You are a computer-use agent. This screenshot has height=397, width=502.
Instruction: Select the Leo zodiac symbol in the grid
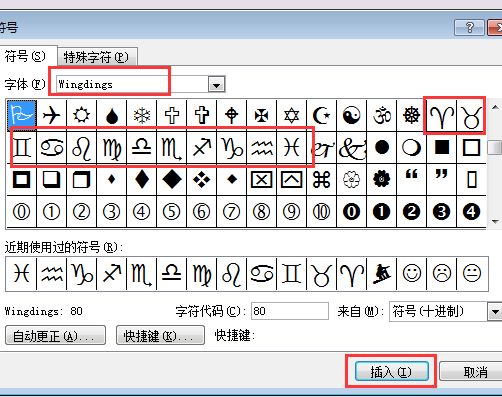tap(82, 148)
